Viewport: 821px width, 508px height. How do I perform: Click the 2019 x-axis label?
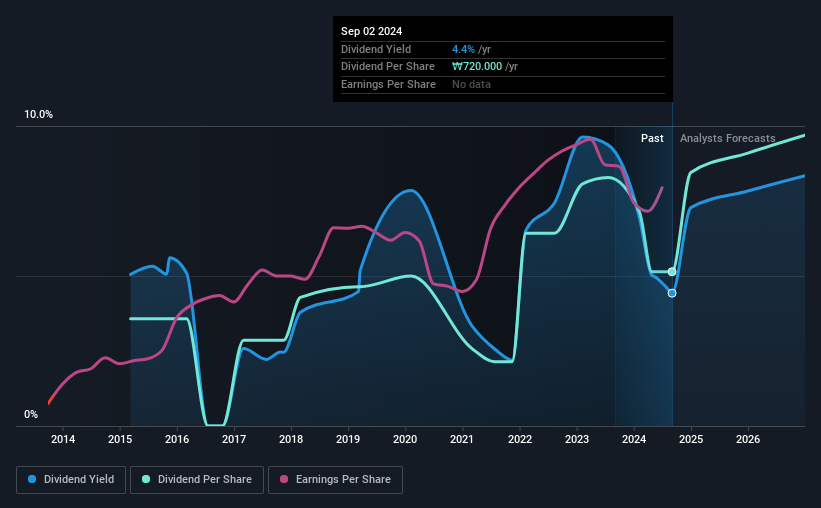(x=348, y=439)
